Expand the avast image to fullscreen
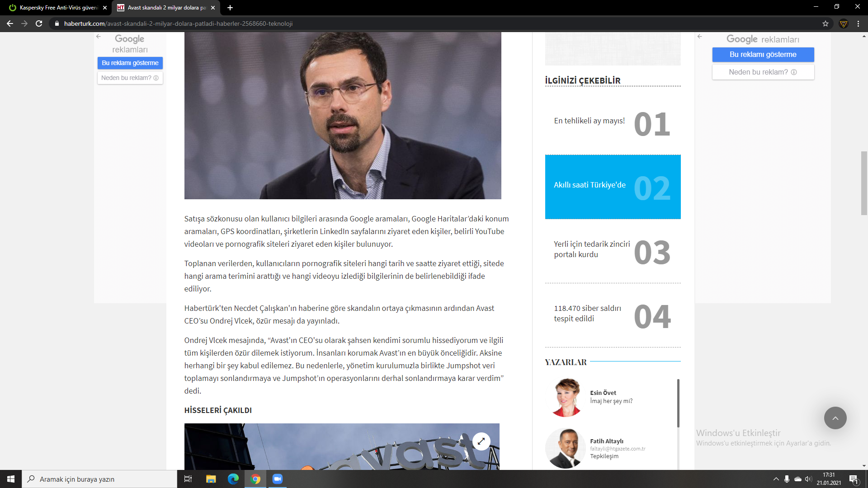The image size is (868, 488). coord(481,441)
